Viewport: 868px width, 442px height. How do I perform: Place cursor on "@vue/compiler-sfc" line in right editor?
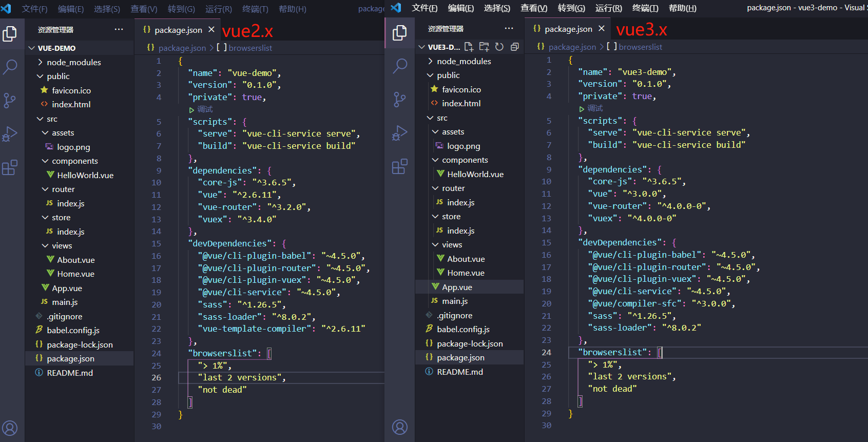[661, 303]
